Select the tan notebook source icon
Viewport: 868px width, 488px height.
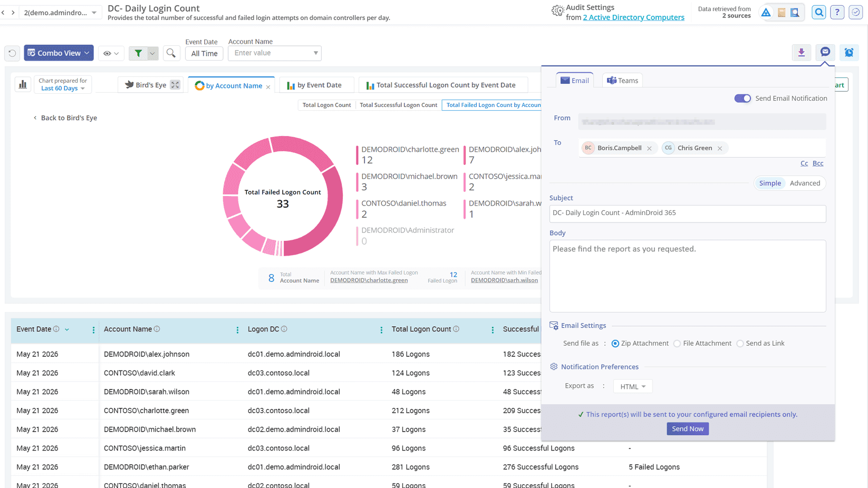click(781, 12)
